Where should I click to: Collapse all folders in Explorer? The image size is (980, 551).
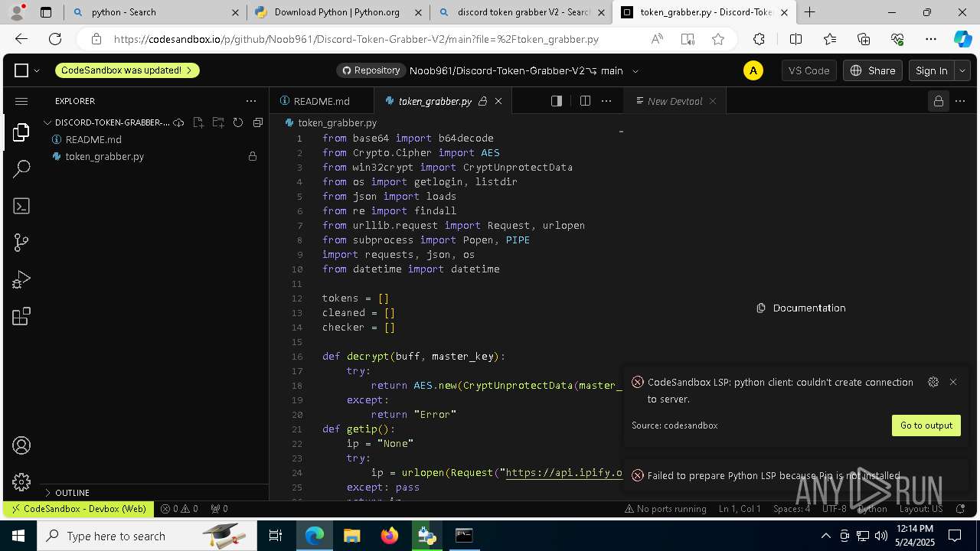(258, 122)
